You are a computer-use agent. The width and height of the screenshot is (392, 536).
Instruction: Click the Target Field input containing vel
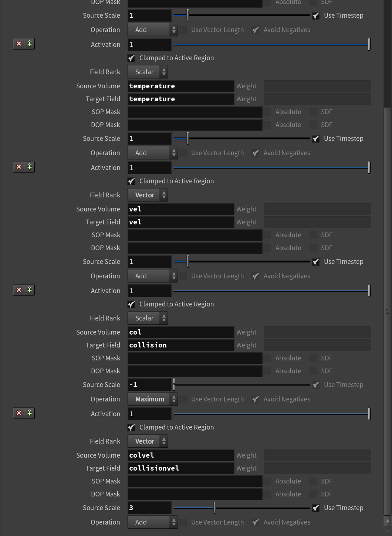point(181,222)
